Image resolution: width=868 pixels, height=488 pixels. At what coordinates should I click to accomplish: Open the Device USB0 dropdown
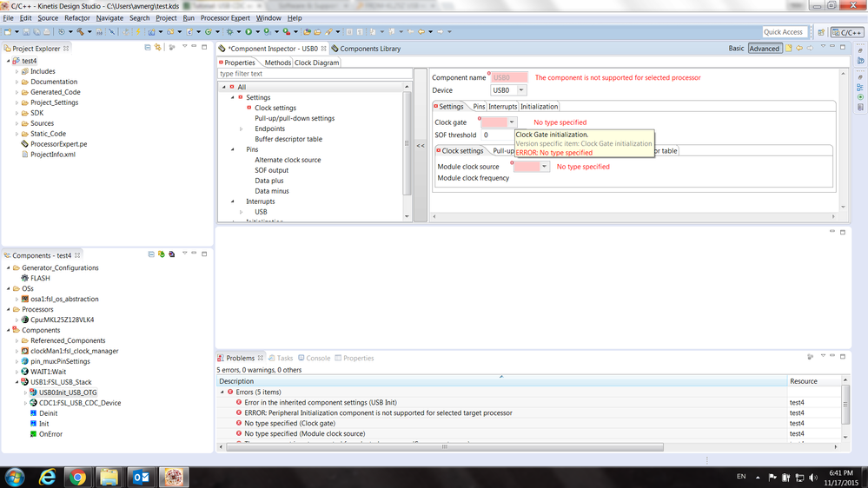click(521, 90)
